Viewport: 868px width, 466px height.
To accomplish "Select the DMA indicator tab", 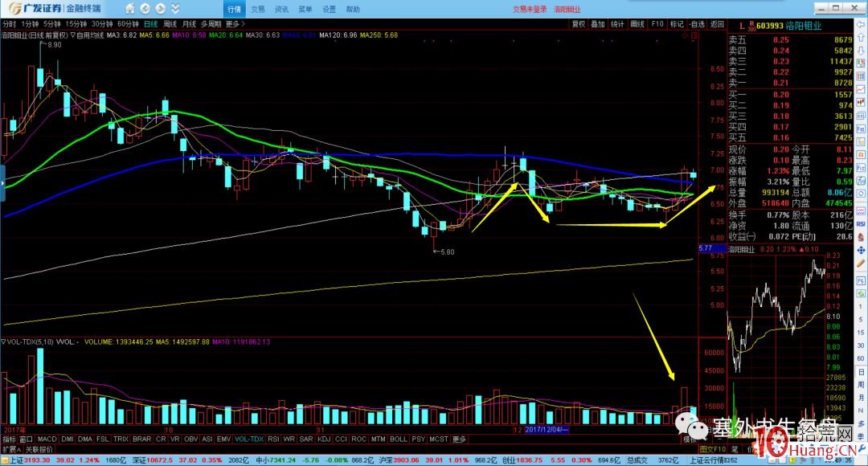I will (84, 439).
